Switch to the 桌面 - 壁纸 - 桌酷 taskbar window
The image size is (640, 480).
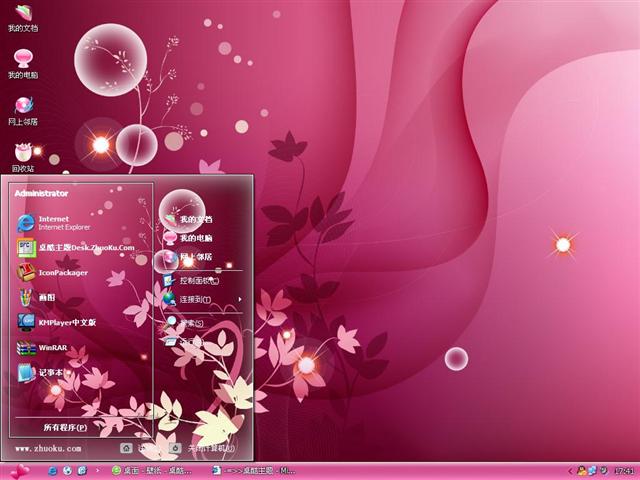[152, 471]
